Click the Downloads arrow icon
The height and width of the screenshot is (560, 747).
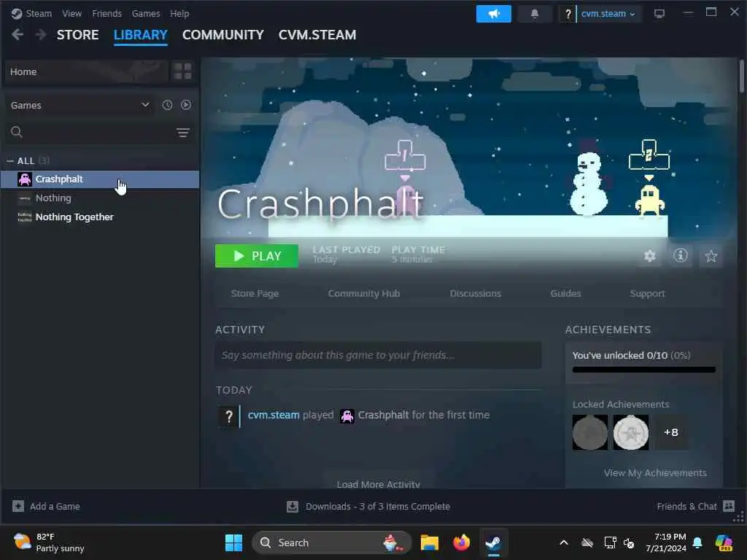[x=293, y=506]
